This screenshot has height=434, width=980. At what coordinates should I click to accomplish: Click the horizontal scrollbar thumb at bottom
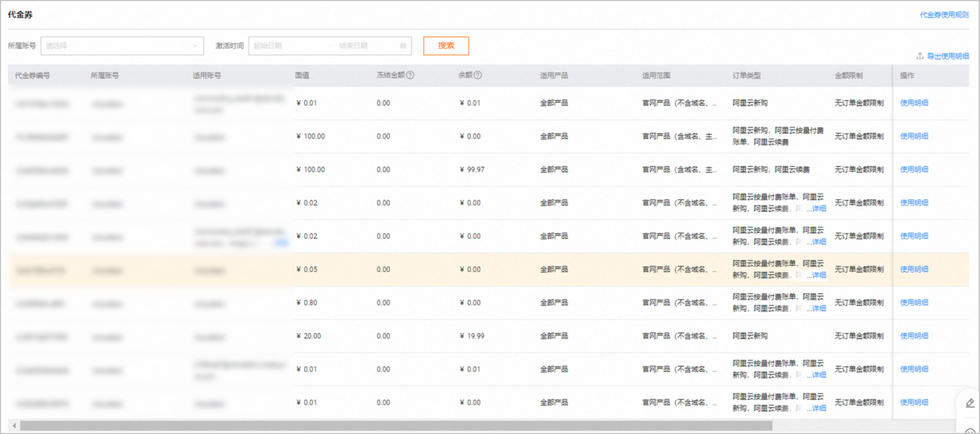(x=395, y=426)
